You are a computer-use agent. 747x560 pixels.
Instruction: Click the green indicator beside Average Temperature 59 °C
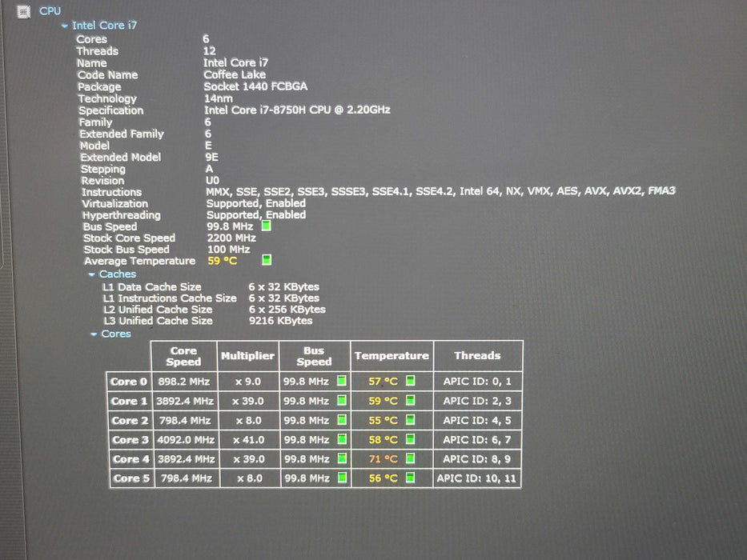click(x=267, y=259)
